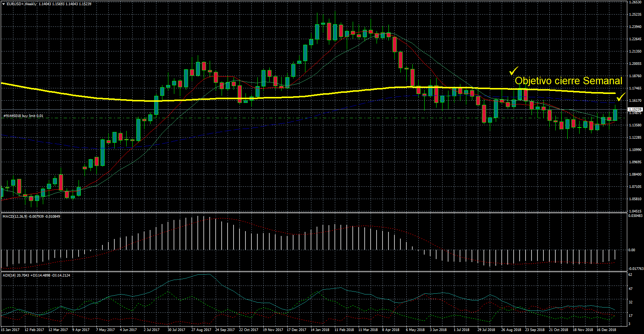
Task: Click the 0.00 level on MACD scale
Action: pos(632,250)
